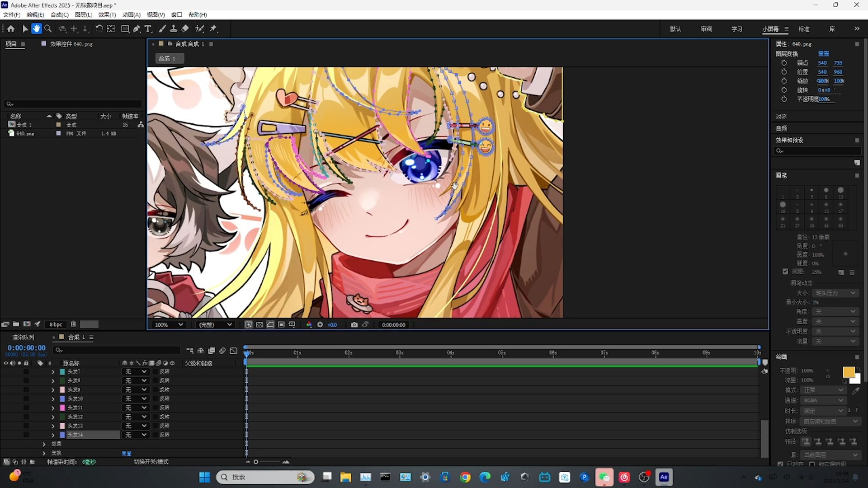Select the Rotation tool

point(99,28)
